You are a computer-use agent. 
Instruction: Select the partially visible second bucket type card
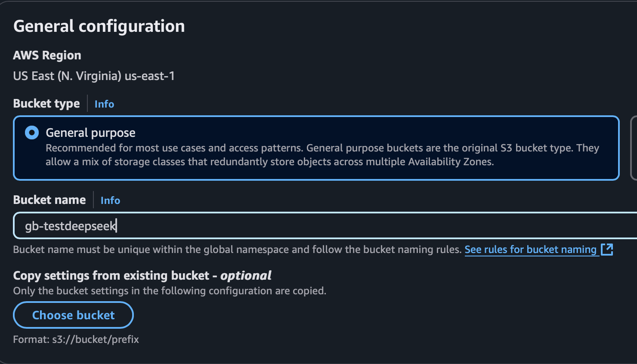click(634, 148)
